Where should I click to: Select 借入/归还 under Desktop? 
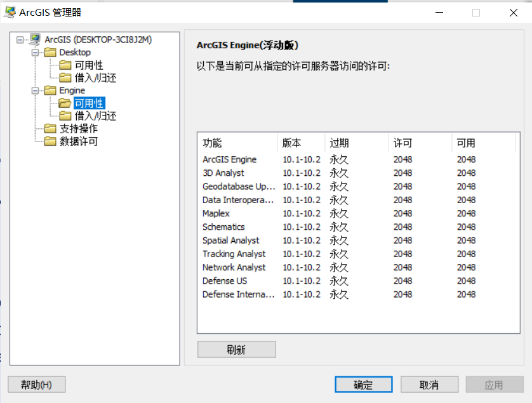click(95, 77)
